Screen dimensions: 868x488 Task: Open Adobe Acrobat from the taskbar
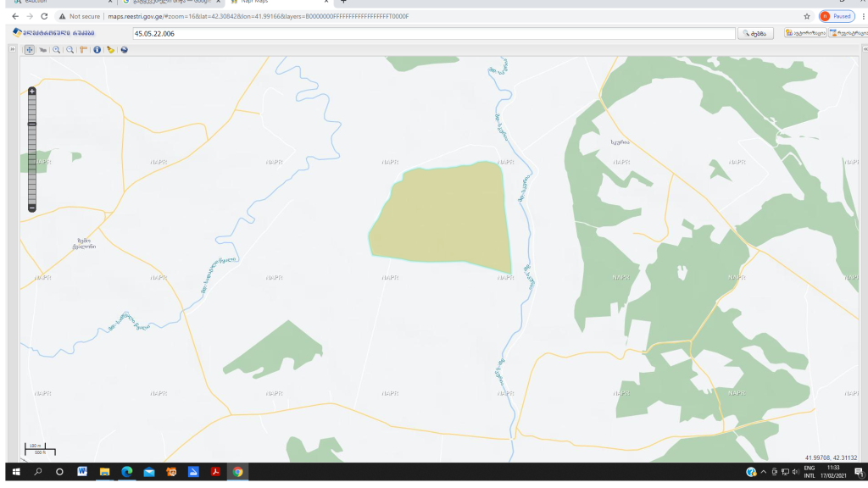point(215,472)
